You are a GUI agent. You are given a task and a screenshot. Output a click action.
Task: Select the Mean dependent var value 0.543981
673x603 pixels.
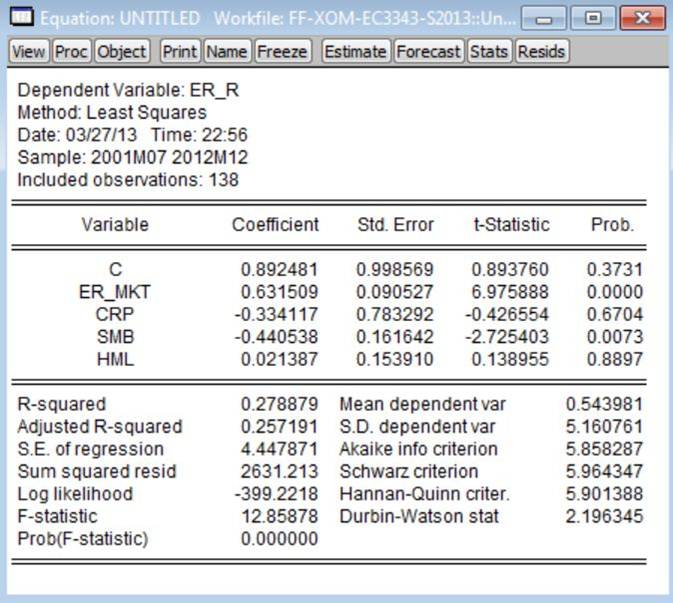(604, 404)
